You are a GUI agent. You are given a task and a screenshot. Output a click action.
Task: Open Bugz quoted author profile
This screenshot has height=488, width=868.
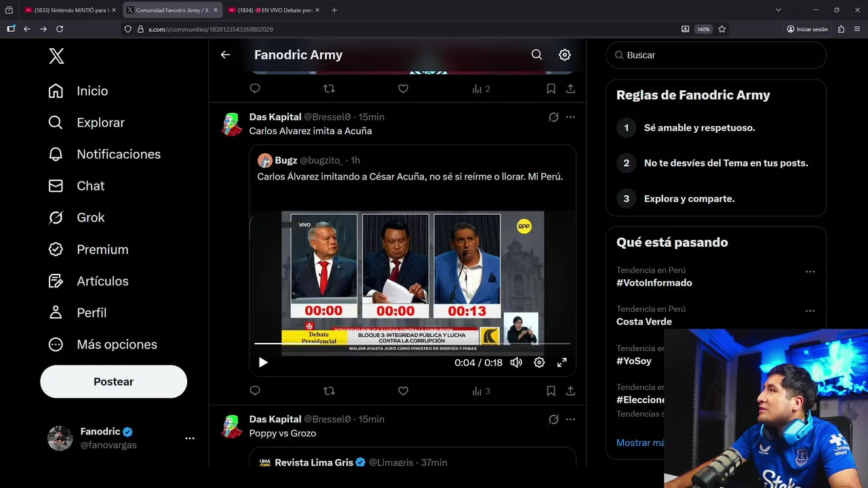[x=285, y=161]
